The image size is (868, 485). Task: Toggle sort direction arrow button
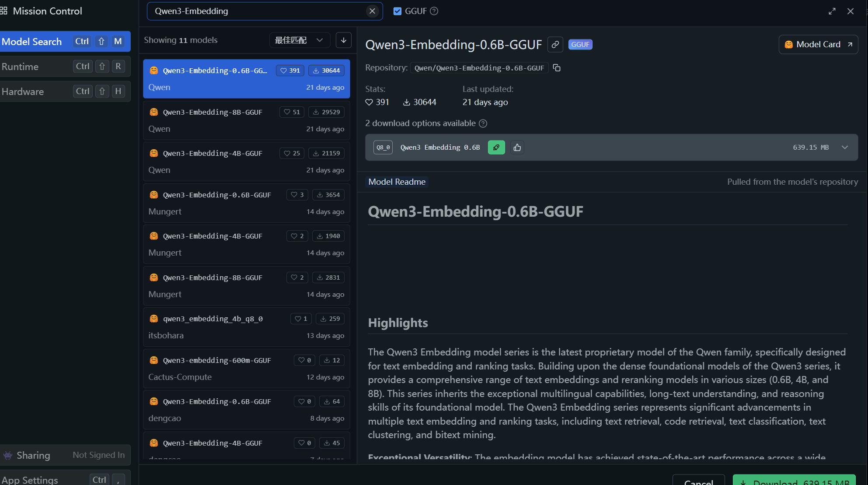pyautogui.click(x=344, y=40)
